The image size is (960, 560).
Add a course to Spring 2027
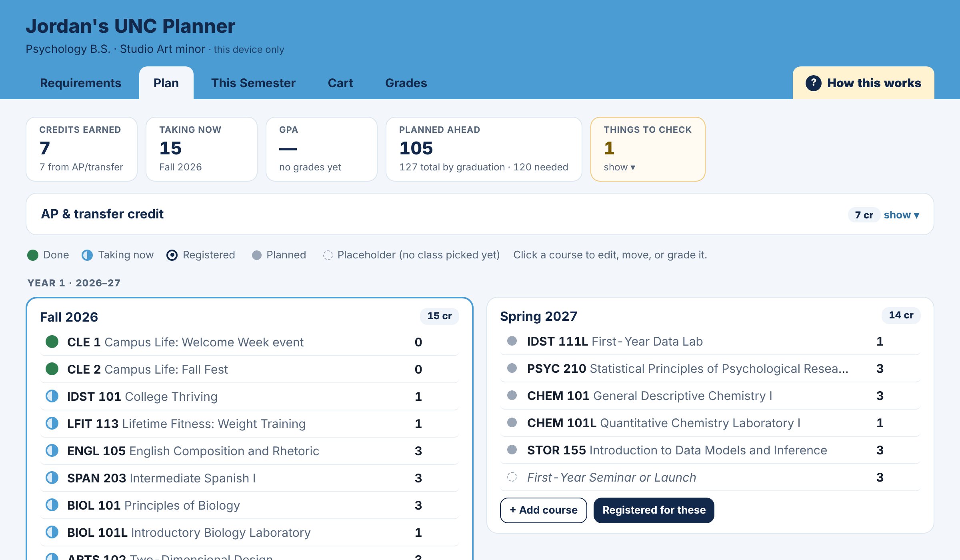point(543,510)
